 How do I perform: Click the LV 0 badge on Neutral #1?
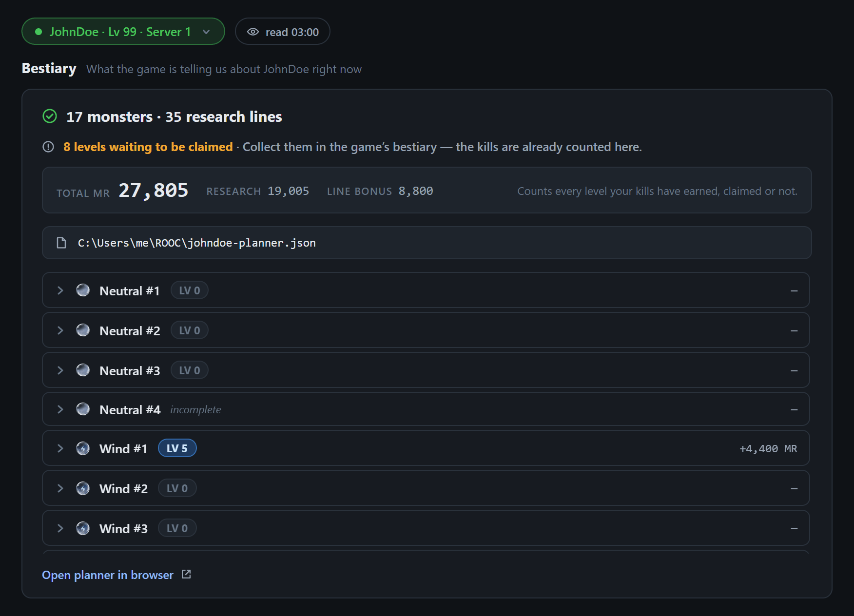click(190, 290)
